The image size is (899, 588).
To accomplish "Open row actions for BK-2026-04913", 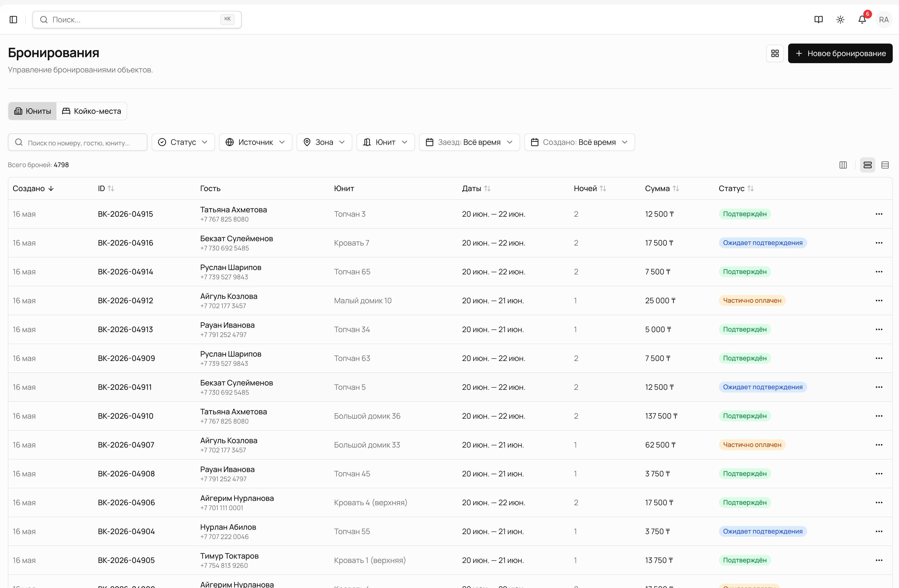I will [879, 329].
